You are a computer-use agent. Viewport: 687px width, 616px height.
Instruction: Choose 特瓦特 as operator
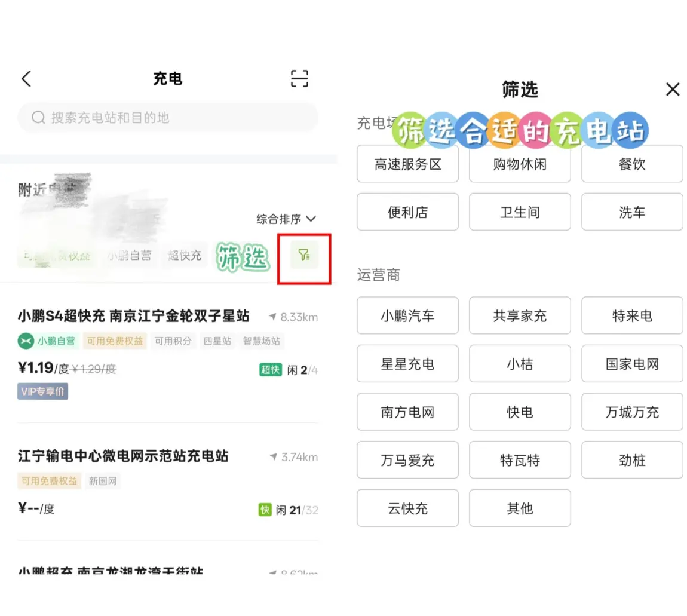point(520,460)
